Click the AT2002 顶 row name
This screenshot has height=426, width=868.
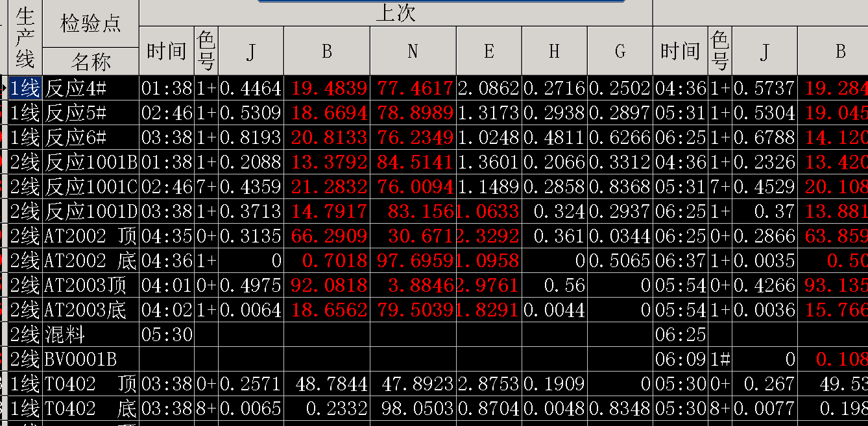tap(91, 236)
